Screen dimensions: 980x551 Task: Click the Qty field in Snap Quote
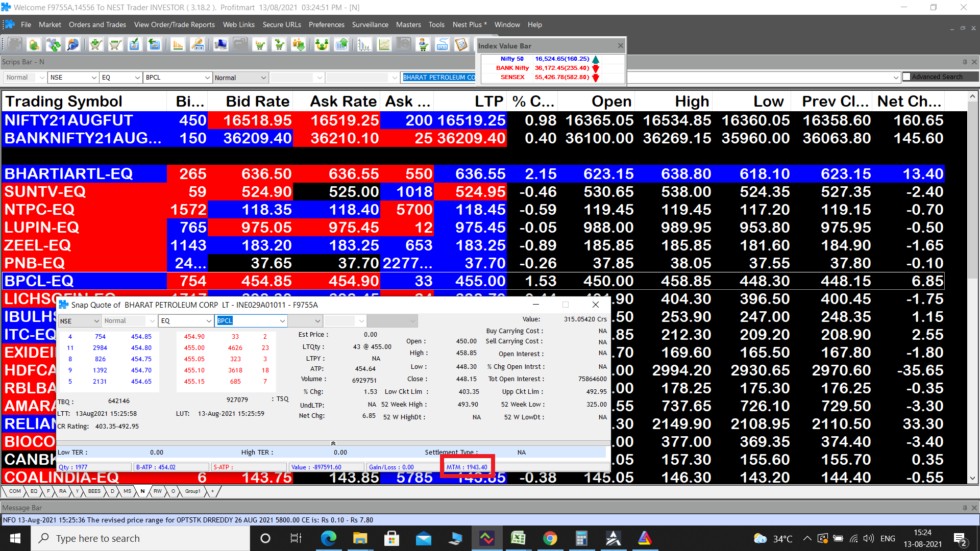tap(94, 467)
